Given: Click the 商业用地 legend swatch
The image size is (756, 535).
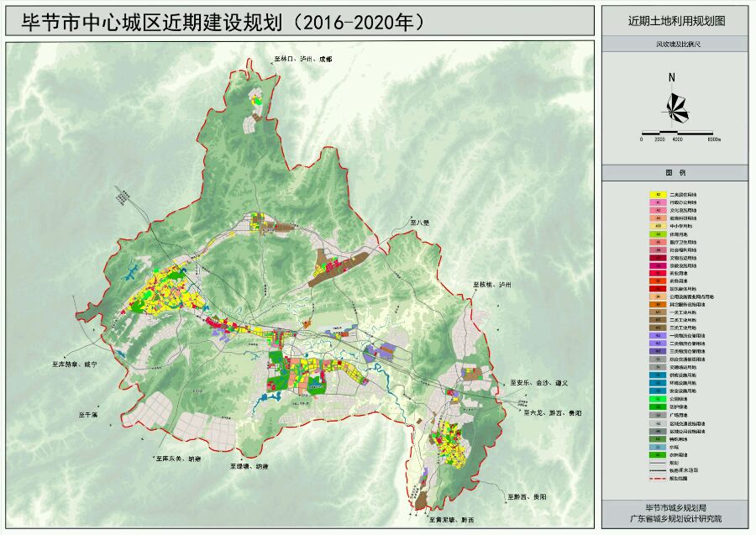Looking at the screenshot, I should 659,273.
